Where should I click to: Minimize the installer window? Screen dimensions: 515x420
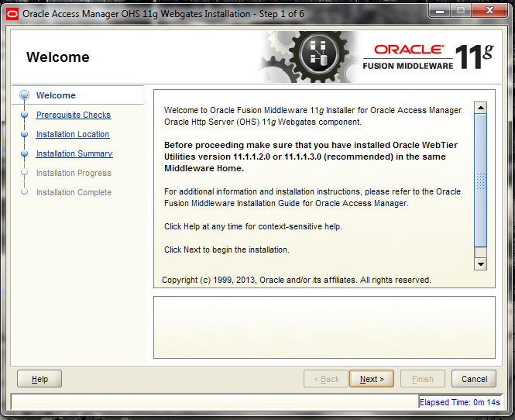coord(440,11)
